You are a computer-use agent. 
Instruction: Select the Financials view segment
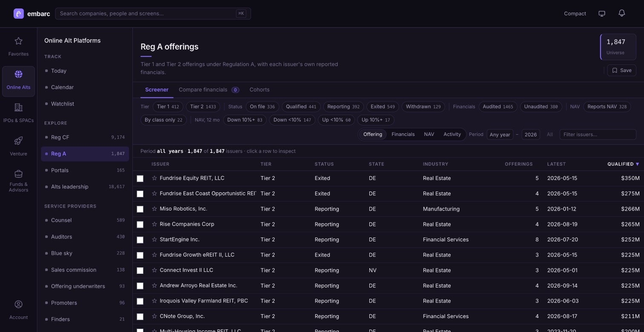click(403, 134)
